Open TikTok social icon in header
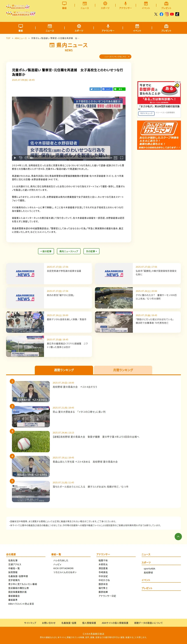Image resolution: width=187 pixels, height=644 pixels. pos(177,14)
